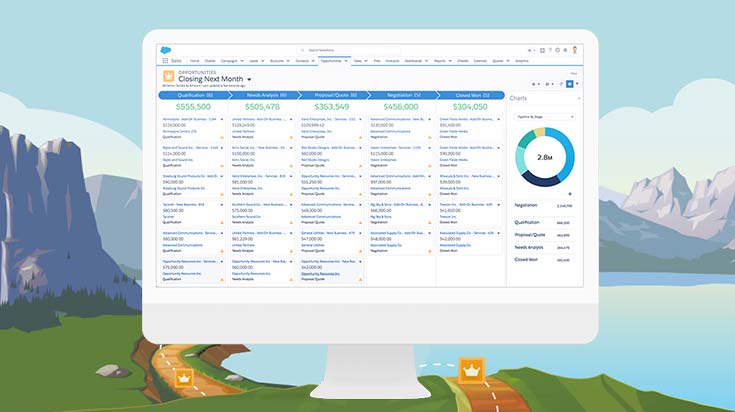The image size is (735, 412).
Task: Switch to the Home tab
Action: [x=195, y=61]
